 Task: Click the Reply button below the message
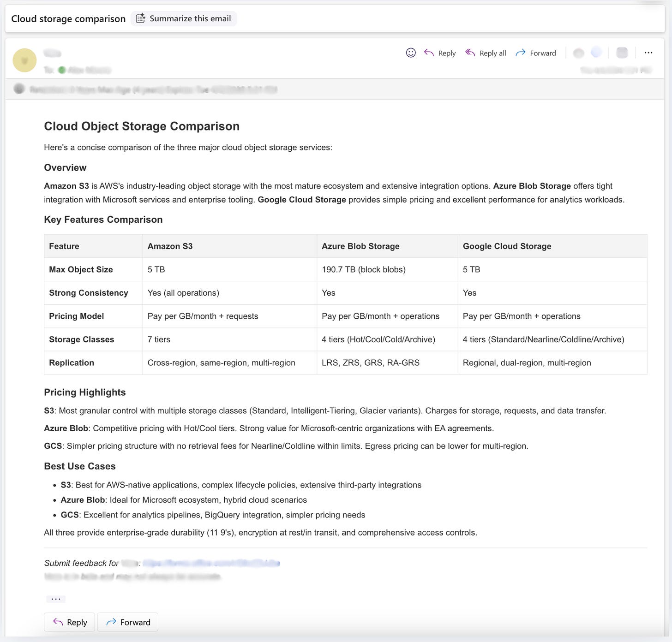(69, 622)
